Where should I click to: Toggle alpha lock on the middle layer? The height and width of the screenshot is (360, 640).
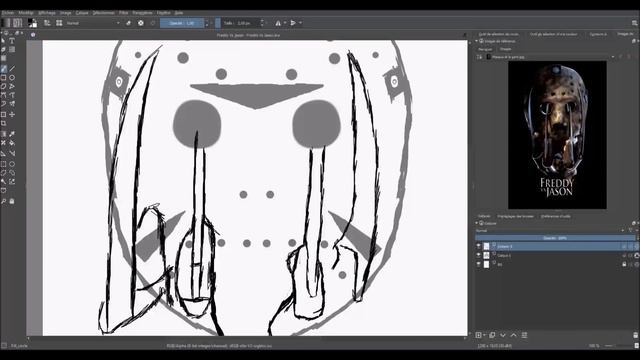click(x=637, y=256)
